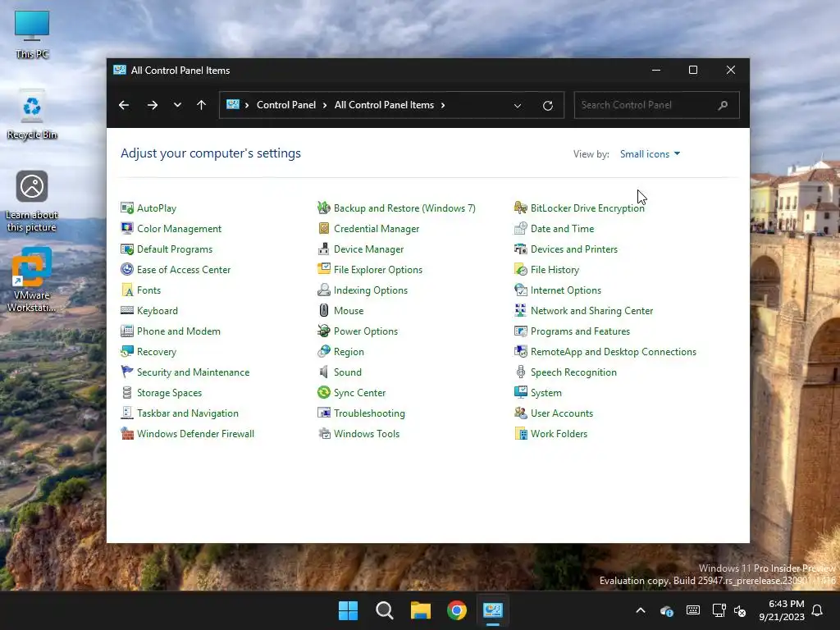This screenshot has width=840, height=630.
Task: Click the Device Manager icon
Action: click(323, 249)
